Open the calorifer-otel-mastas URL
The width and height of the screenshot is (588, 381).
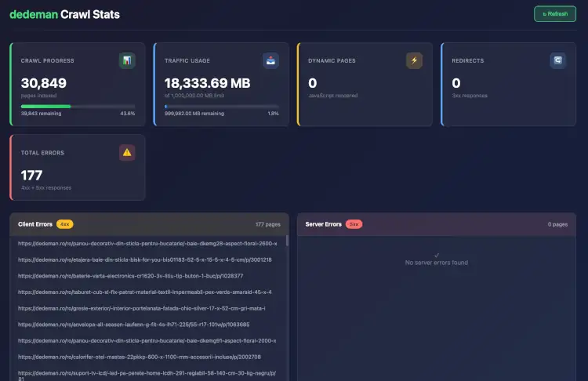click(140, 357)
